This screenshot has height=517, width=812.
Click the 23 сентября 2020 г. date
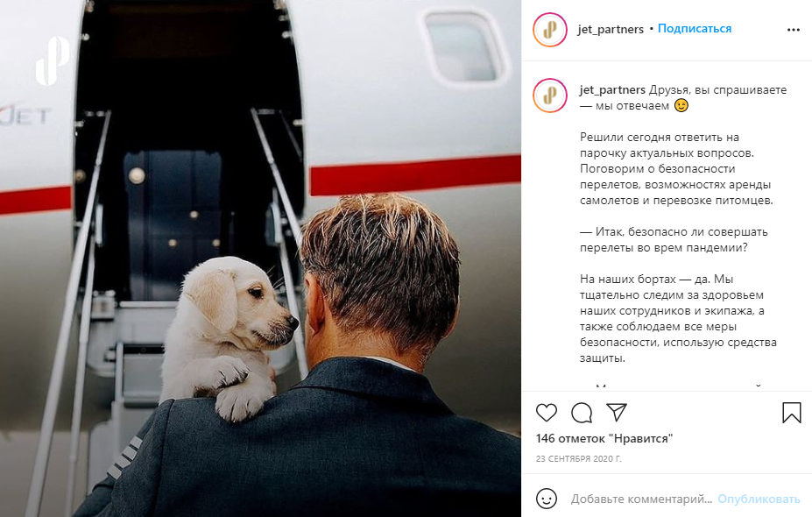(578, 458)
